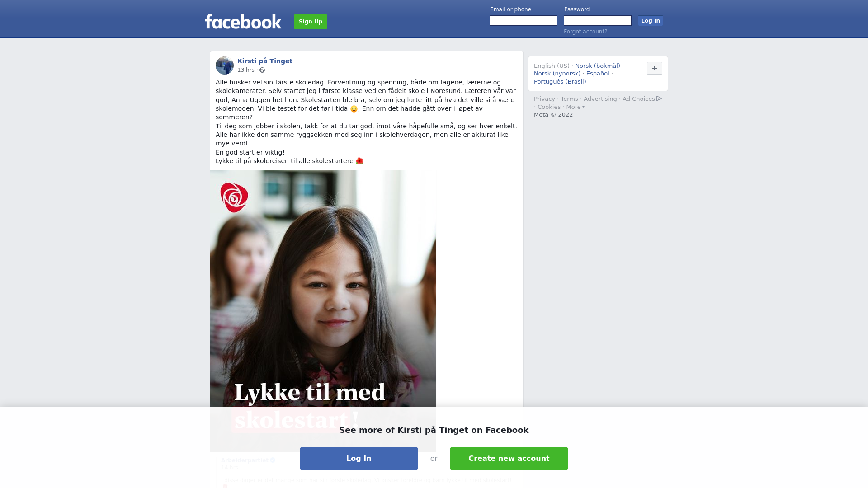Switch language to Norsk (bokmål)

coord(598,66)
